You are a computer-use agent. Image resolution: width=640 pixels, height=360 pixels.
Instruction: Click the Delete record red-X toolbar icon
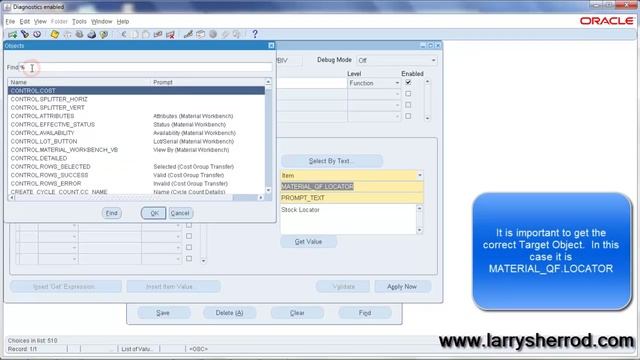pyautogui.click(x=170, y=34)
